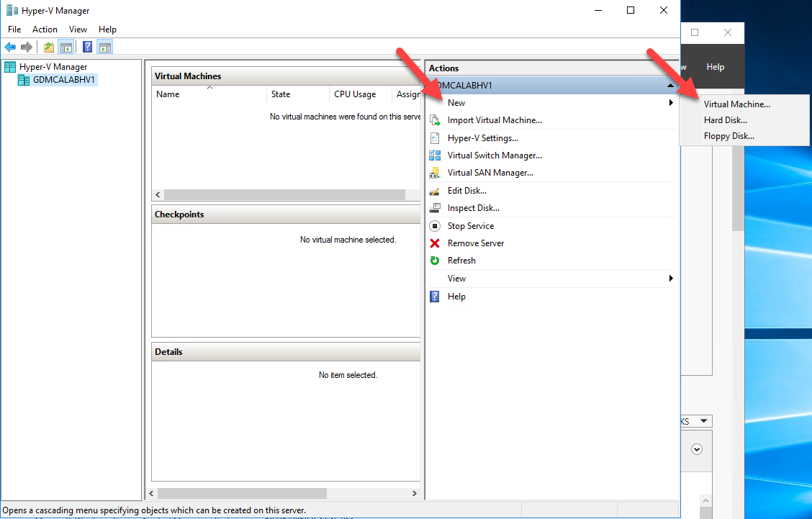The width and height of the screenshot is (812, 519).
Task: Minimize the Hyper-V Manager window
Action: tap(598, 10)
